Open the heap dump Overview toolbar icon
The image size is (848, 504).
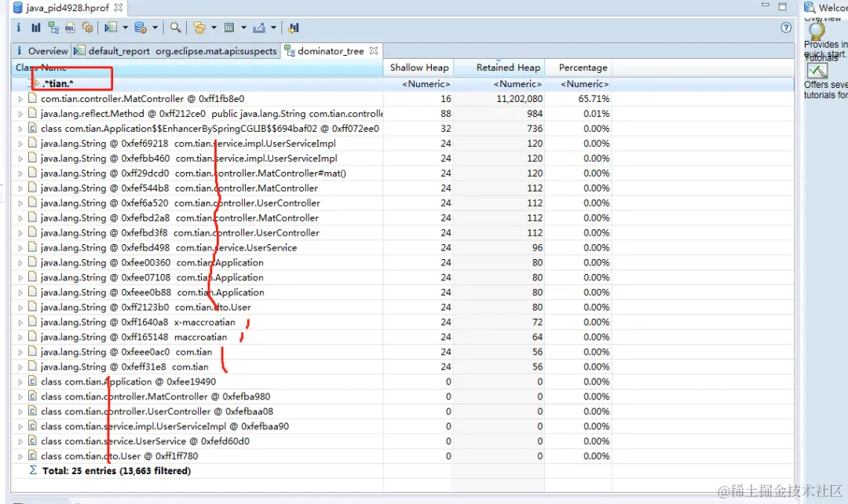(18, 27)
